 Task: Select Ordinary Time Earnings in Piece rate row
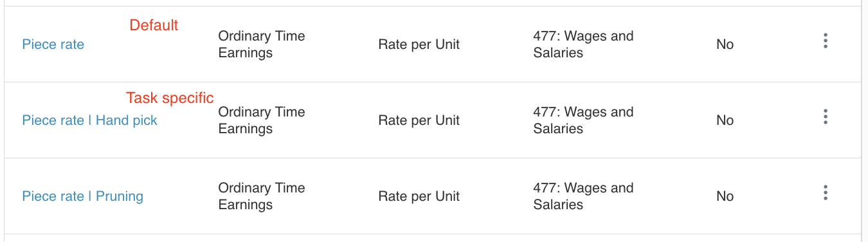click(x=262, y=44)
